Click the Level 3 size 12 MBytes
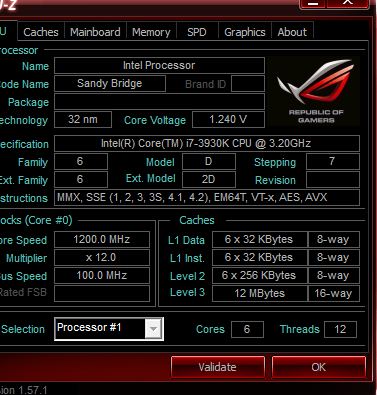This screenshot has width=377, height=395. coord(259,293)
